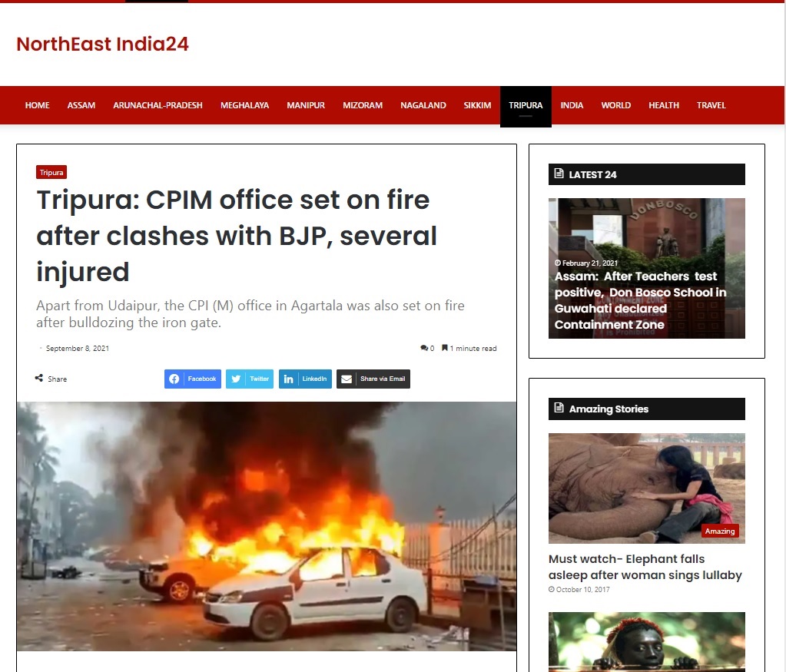Screen dimensions: 786x672
Task: Click the Latest 24 document icon
Action: [x=559, y=174]
